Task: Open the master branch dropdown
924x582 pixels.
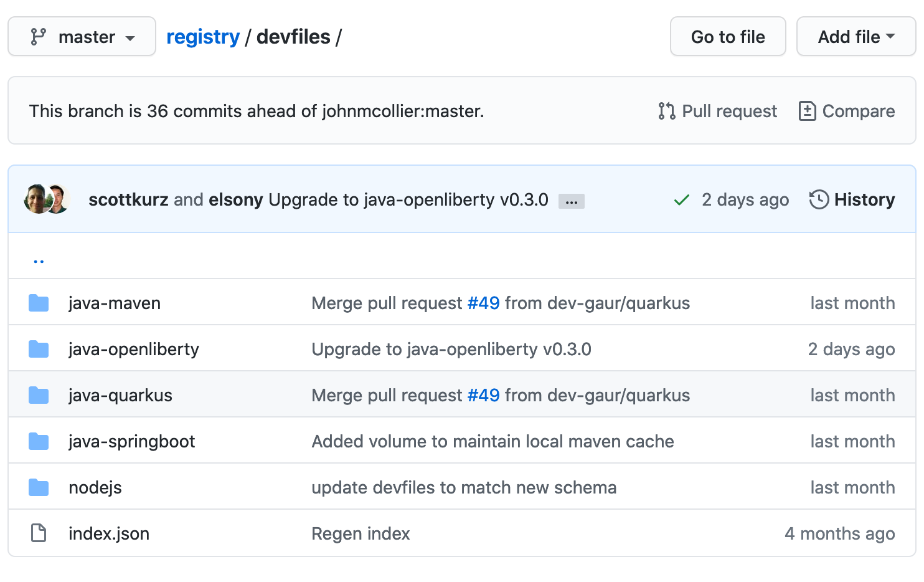Action: tap(82, 37)
